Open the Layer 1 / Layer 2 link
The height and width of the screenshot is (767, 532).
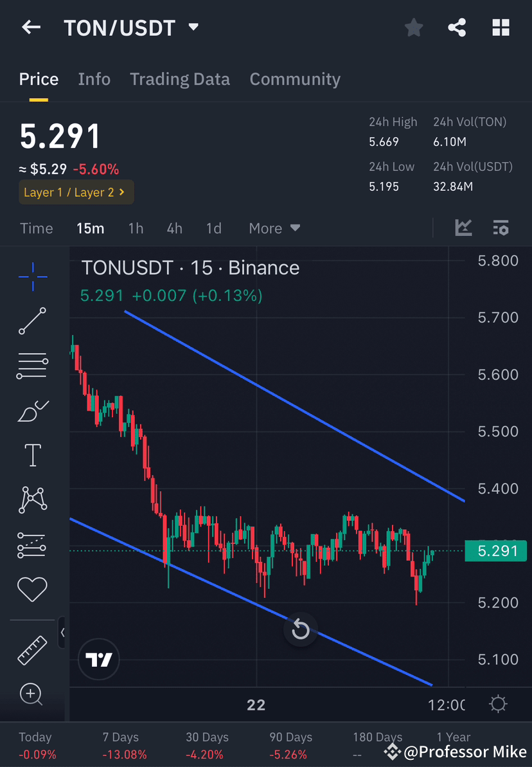click(x=76, y=192)
